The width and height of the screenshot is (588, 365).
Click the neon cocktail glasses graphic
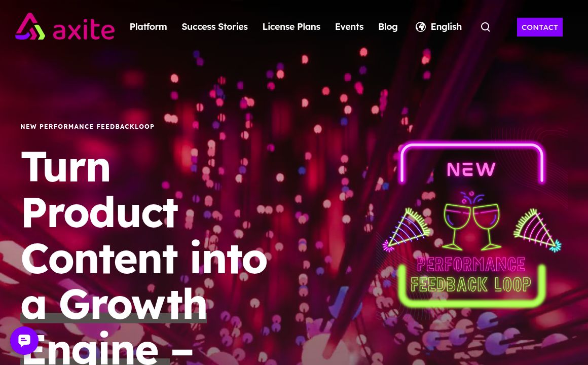(471, 221)
